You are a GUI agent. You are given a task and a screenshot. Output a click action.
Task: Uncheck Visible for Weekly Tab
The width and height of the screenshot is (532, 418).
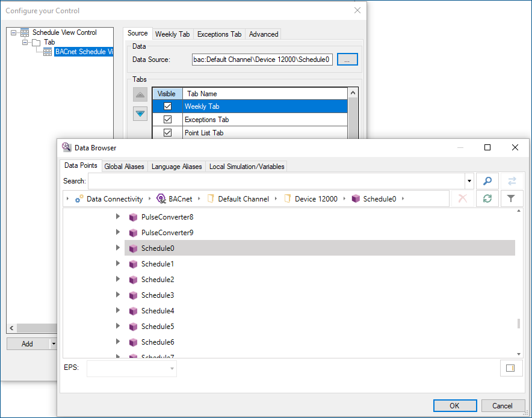pos(168,106)
